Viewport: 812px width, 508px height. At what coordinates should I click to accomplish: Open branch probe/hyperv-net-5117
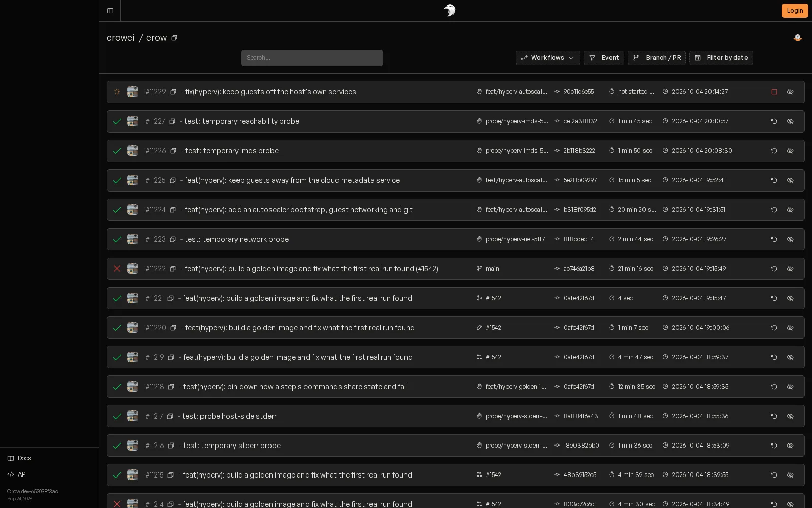[515, 239]
